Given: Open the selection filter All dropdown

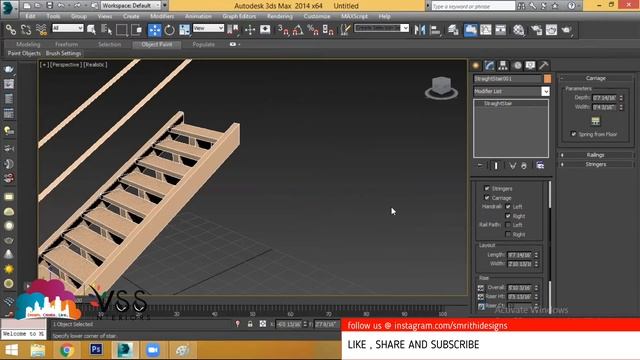Looking at the screenshot, I should tap(68, 28).
